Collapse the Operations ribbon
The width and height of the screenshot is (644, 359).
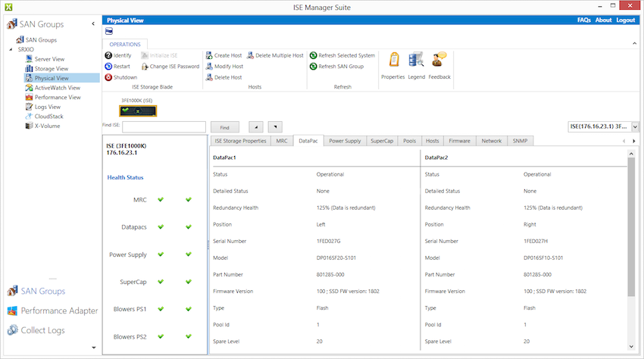[635, 43]
